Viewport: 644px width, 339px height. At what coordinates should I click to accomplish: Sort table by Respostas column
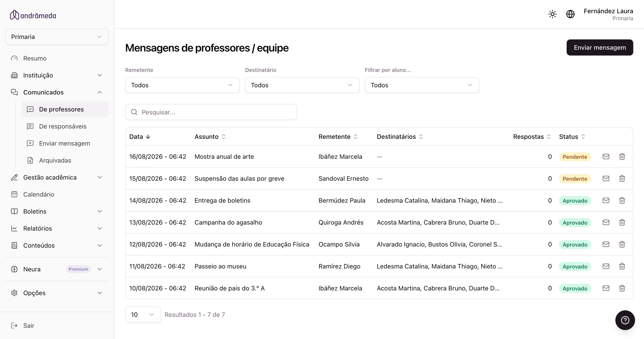pos(532,137)
